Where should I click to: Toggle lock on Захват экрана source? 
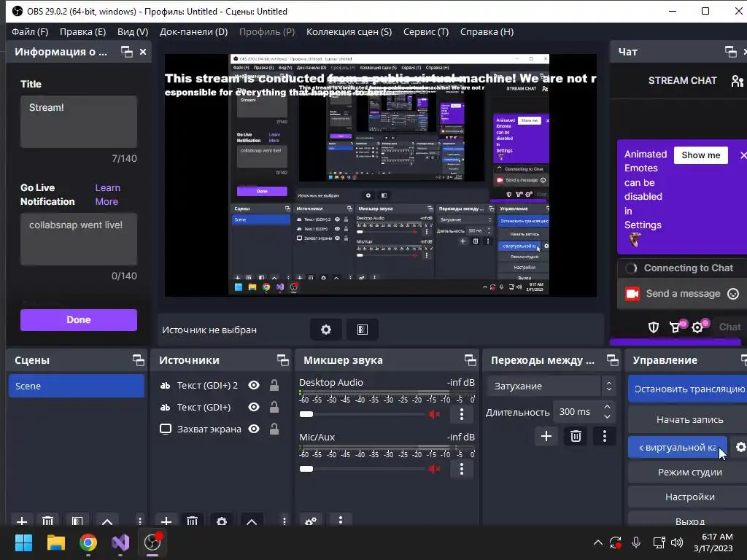[274, 429]
